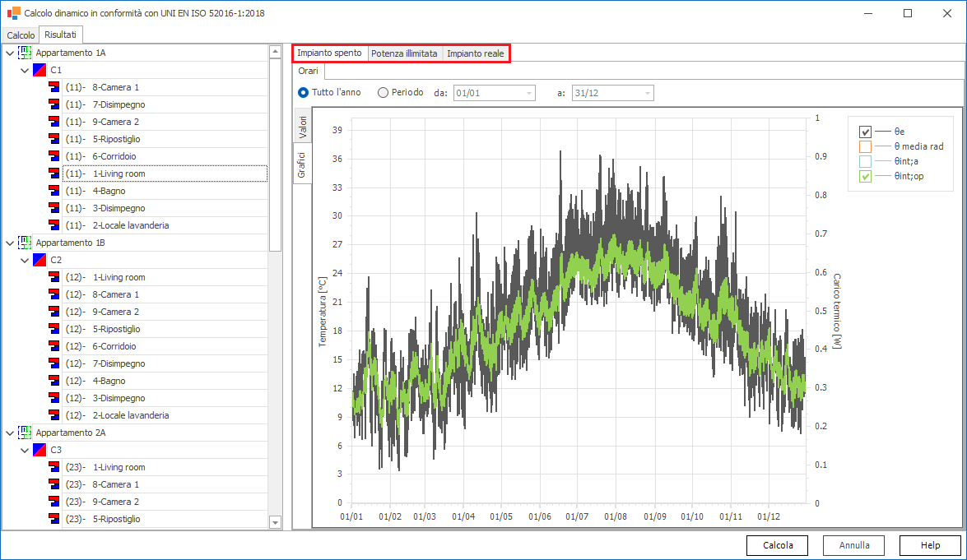Open the 'a' end date dropdown
The image size is (967, 560).
648,93
